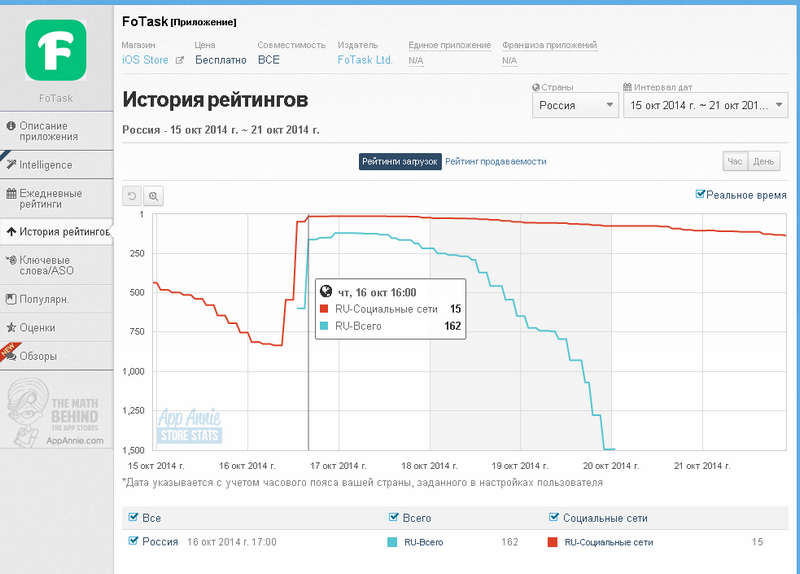Open the Россия country dropdown
Image resolution: width=800 pixels, height=574 pixels.
[x=576, y=106]
